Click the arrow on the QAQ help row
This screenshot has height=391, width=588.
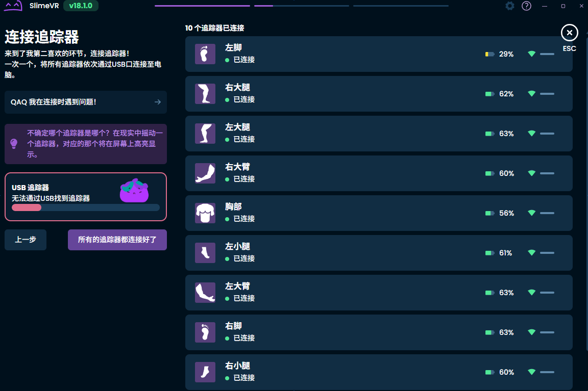[158, 102]
